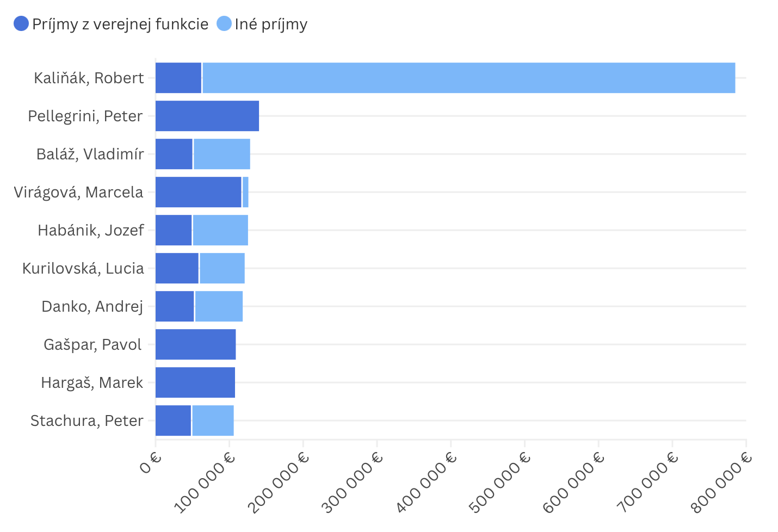Click Hargaš's dark blue income bar
Screen dimensions: 778x532
(195, 382)
